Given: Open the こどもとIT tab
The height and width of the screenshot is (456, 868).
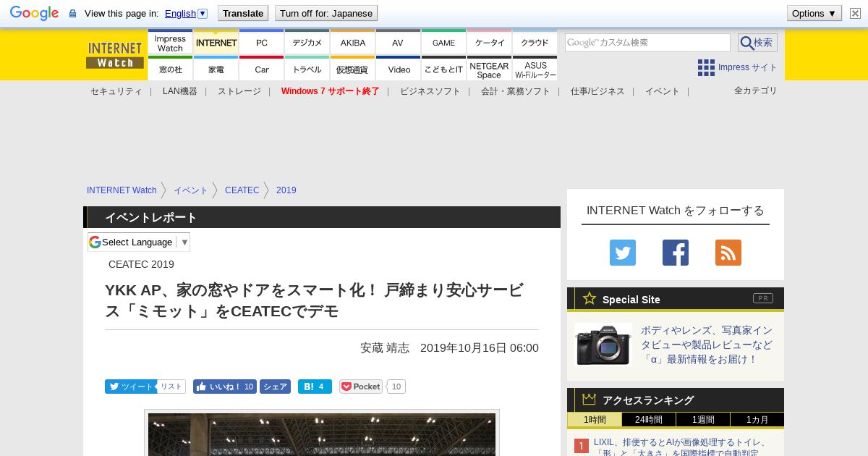Looking at the screenshot, I should 443,69.
